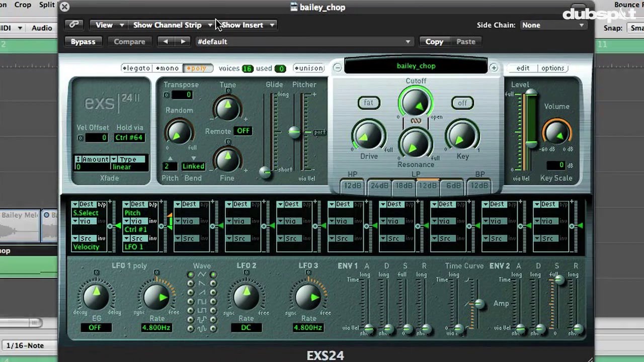This screenshot has width=644, height=362.
Task: Adjust the Cutoff knob
Action: tap(416, 102)
